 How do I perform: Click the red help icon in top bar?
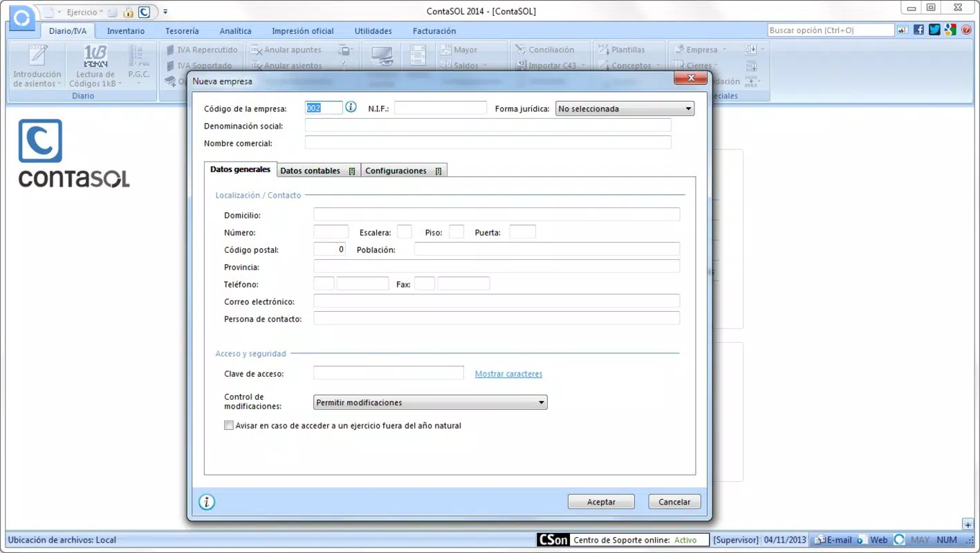click(965, 30)
